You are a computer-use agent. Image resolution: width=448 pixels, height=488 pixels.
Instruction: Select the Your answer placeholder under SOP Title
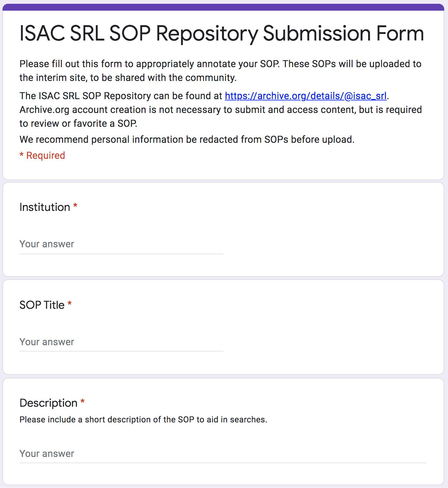[46, 342]
